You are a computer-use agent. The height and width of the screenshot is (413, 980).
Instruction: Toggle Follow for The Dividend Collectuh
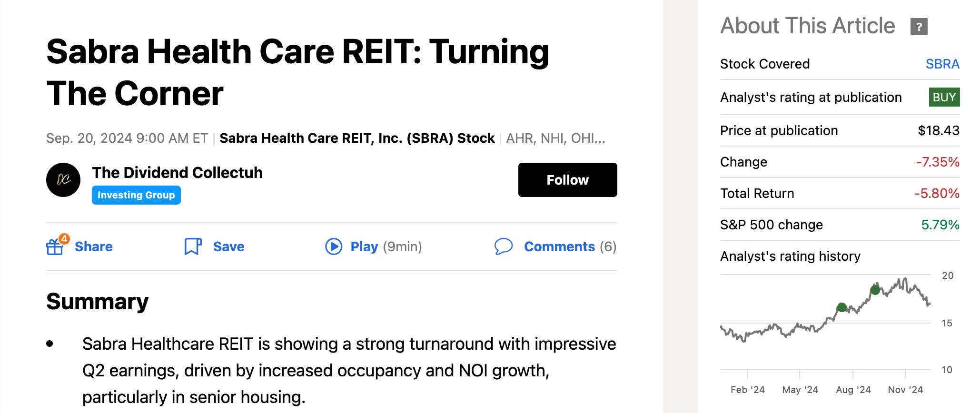point(567,179)
